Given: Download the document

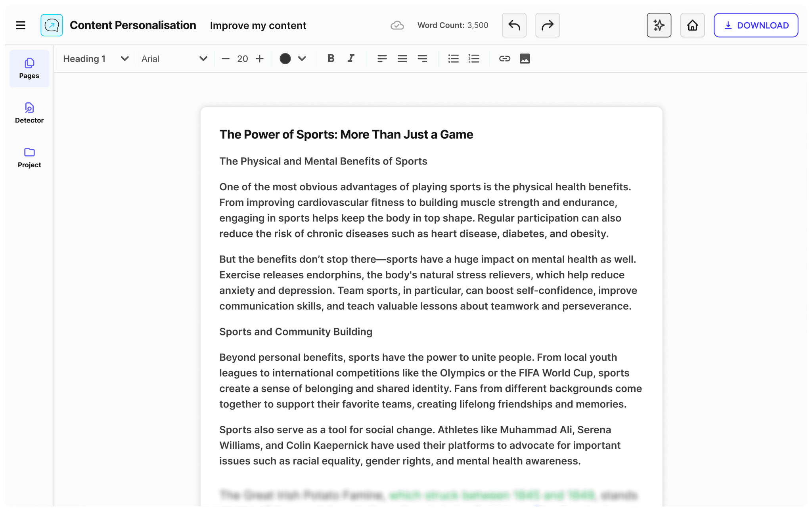Looking at the screenshot, I should click(756, 25).
